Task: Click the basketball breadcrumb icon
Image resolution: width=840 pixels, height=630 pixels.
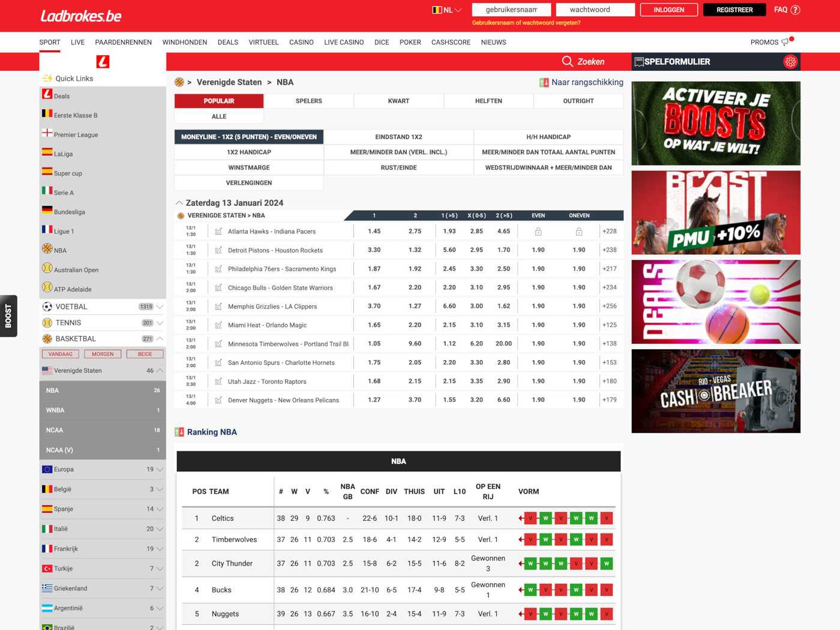Action: click(179, 82)
